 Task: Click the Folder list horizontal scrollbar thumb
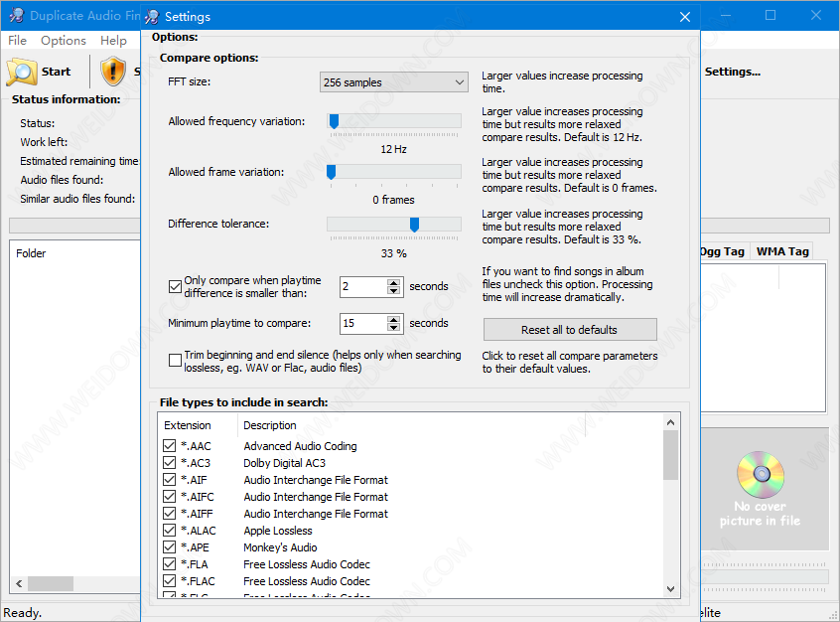(51, 583)
